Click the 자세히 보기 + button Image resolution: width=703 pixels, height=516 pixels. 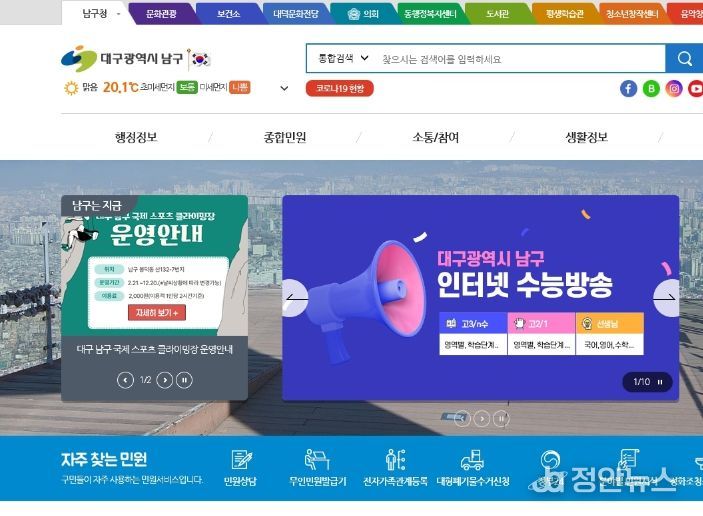157,312
